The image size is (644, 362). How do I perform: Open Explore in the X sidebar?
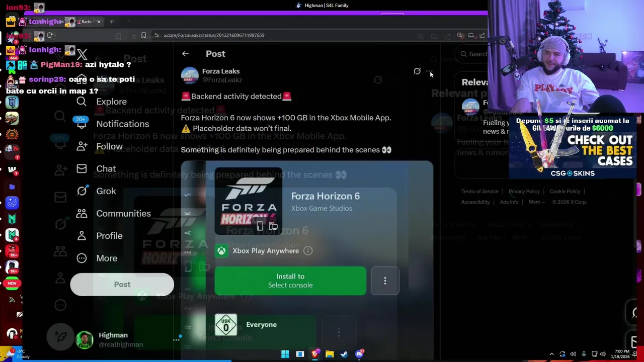click(111, 102)
